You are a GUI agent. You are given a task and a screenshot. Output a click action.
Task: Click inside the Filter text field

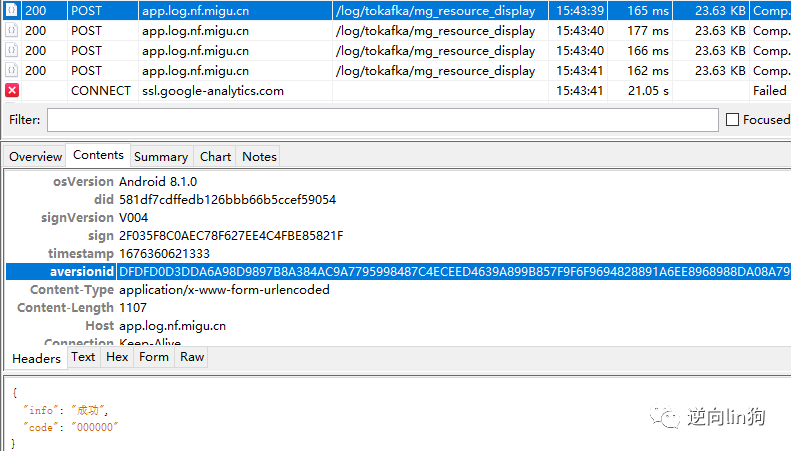point(382,120)
